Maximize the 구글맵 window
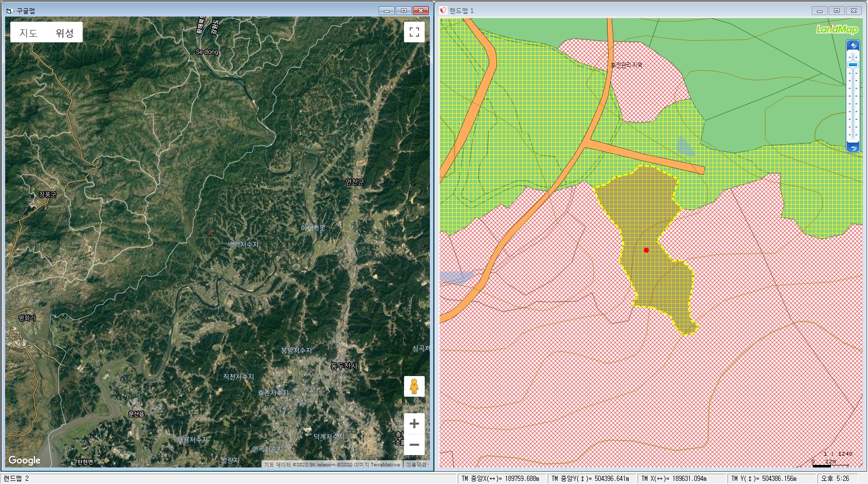The height and width of the screenshot is (484, 868). click(x=404, y=10)
